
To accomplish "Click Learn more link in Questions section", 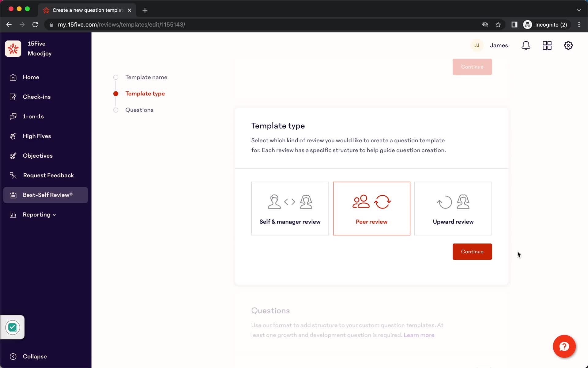I will pos(419,335).
